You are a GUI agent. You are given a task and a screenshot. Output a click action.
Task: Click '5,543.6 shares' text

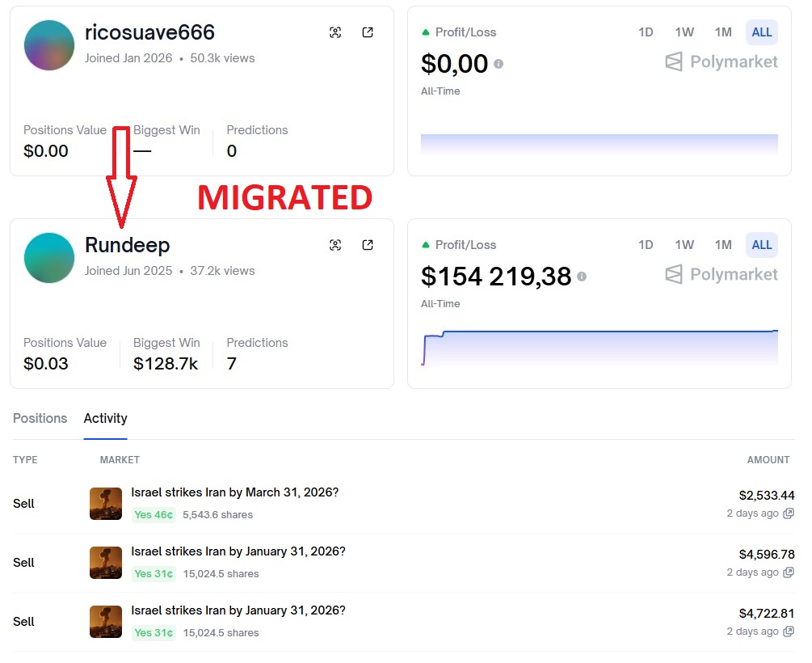pos(217,515)
